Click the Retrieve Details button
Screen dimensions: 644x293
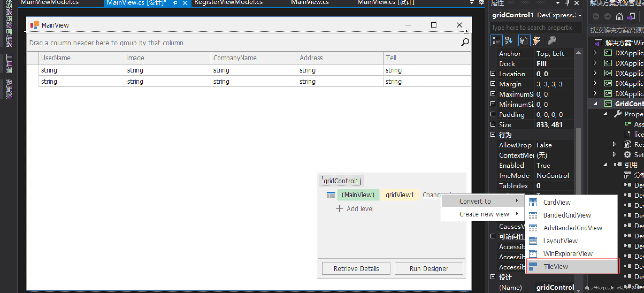[356, 268]
